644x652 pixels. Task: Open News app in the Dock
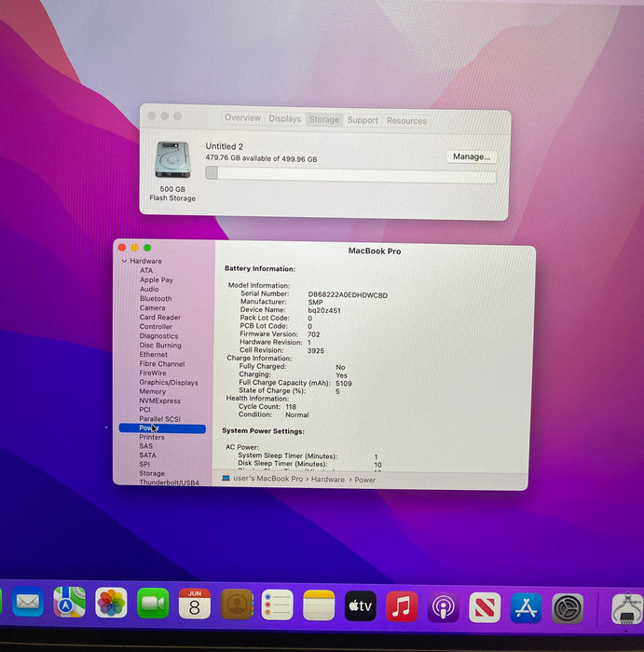pyautogui.click(x=485, y=607)
